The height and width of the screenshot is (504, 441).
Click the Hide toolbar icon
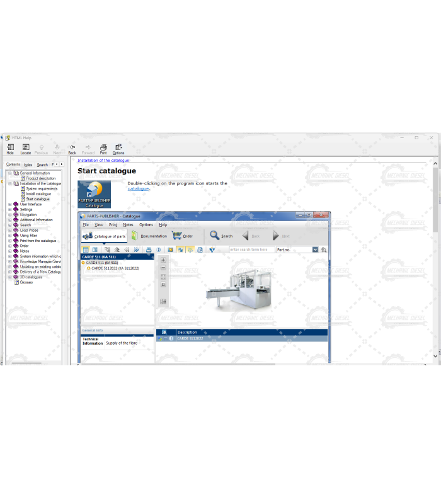click(10, 149)
